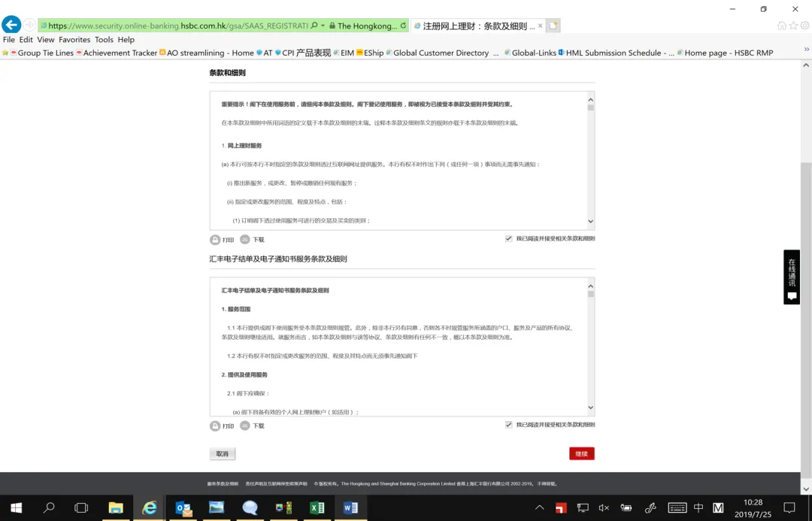Click the print icon under the first terms box

(215, 240)
